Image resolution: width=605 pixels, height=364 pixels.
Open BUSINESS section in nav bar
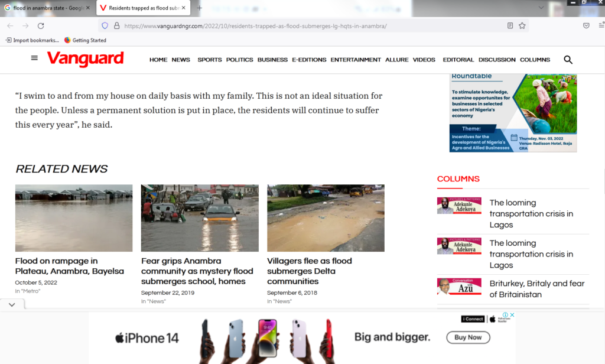(x=272, y=60)
